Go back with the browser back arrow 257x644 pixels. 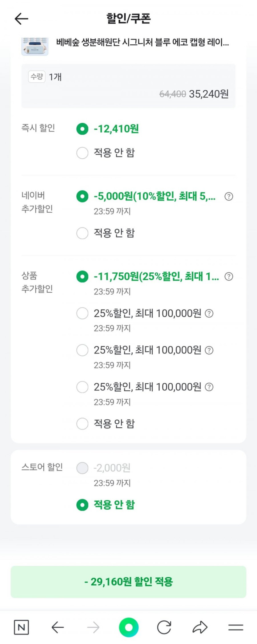[x=58, y=627]
